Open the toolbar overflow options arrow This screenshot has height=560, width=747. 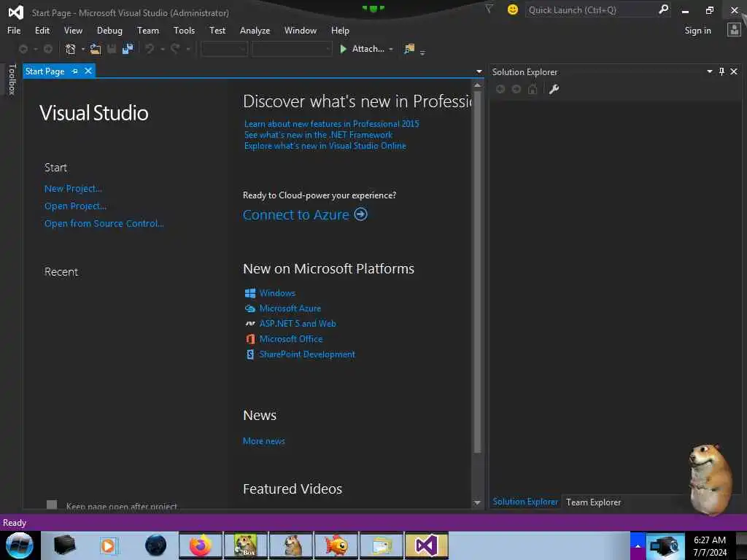[422, 52]
